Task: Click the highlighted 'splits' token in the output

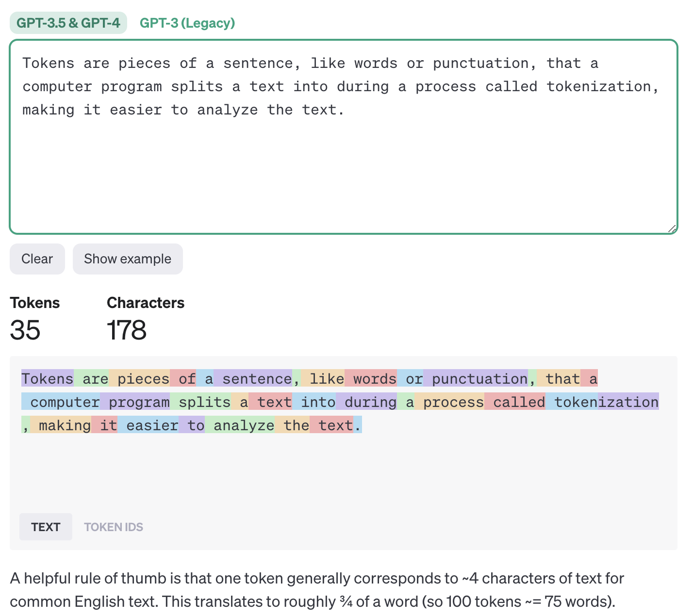Action: tap(200, 402)
